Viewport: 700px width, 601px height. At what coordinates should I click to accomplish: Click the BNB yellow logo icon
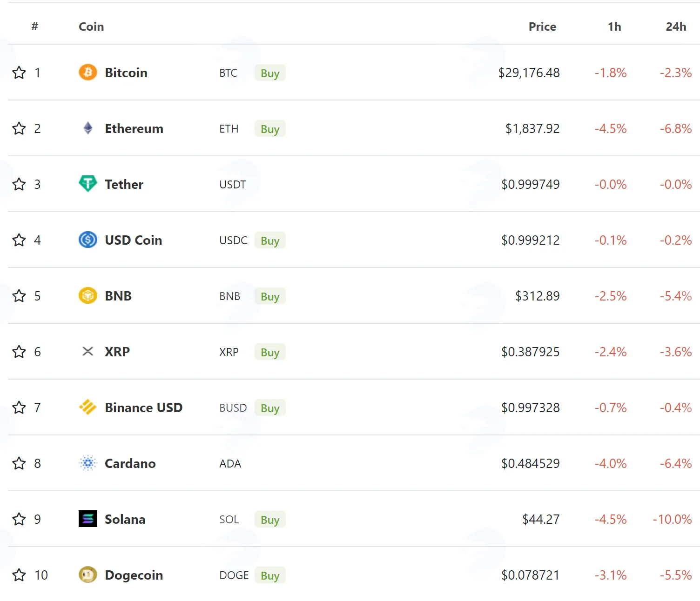pos(87,295)
